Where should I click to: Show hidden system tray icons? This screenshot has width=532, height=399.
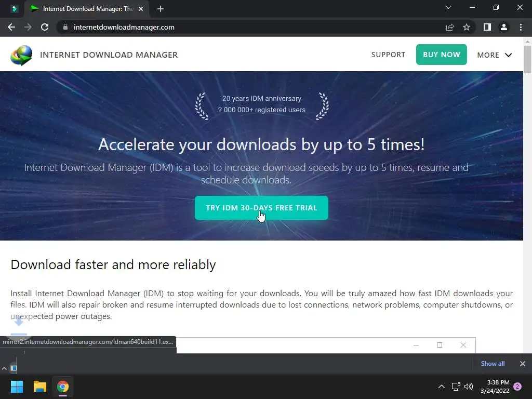pos(442,387)
